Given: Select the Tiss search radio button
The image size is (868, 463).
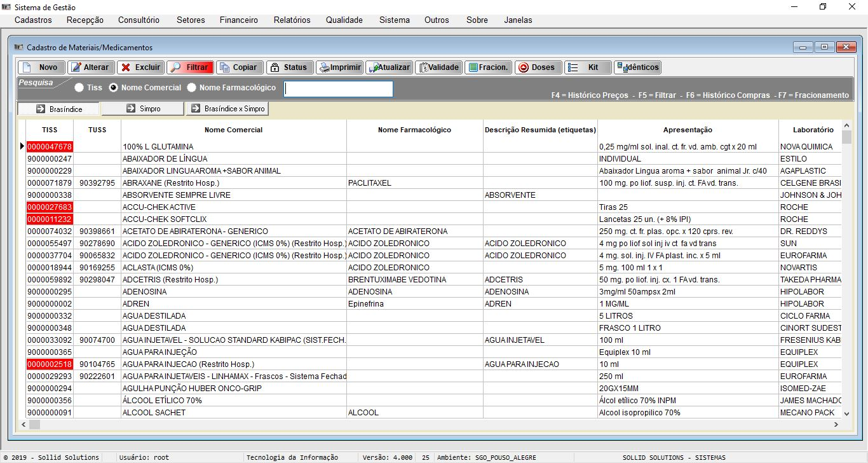Looking at the screenshot, I should point(79,88).
